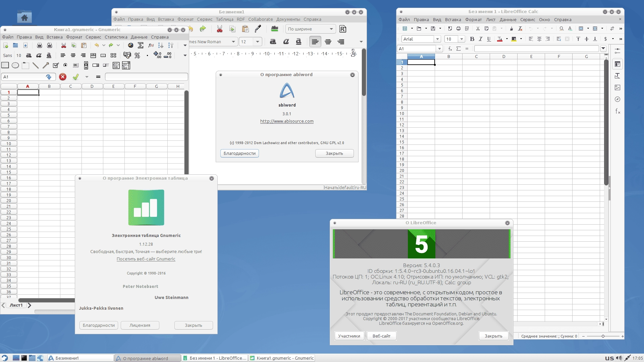
Task: Select the Лист1 sheet tab in Gnumeric
Action: coord(16,305)
